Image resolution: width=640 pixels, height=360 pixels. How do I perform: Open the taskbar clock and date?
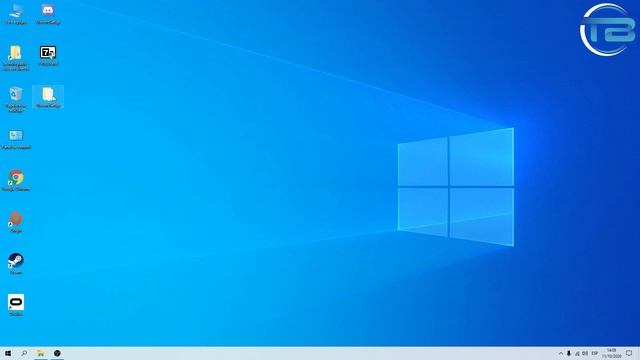[611, 353]
